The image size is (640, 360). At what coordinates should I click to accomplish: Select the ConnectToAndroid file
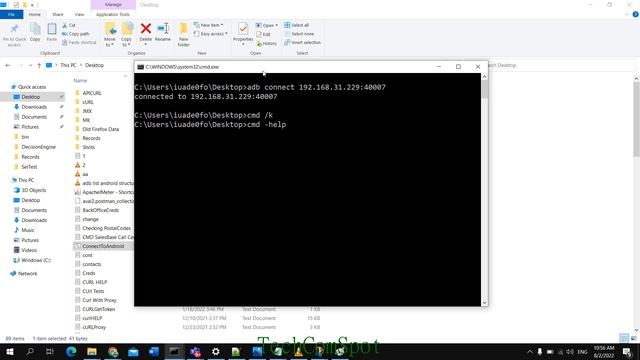coord(103,246)
